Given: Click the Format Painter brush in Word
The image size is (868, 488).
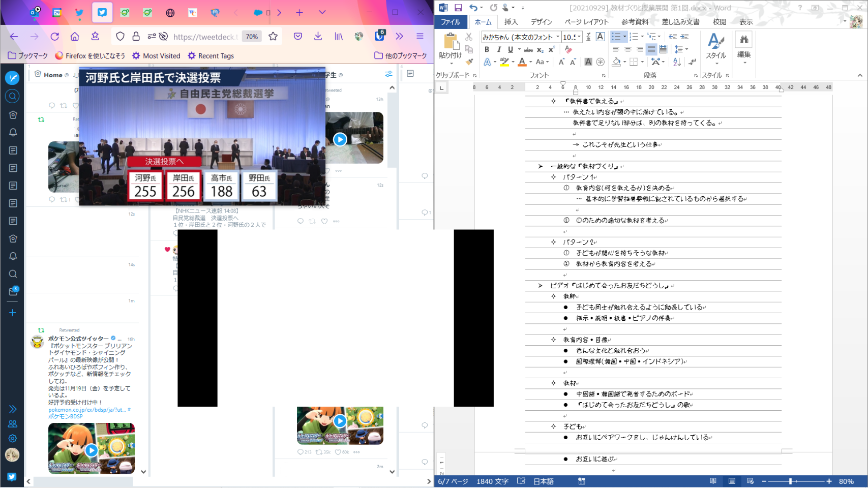Looking at the screenshot, I should coord(469,62).
